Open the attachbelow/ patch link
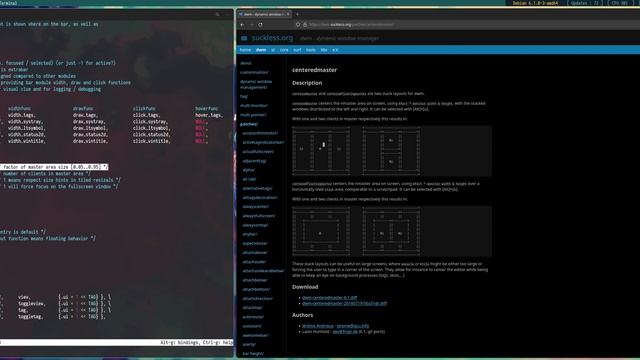This screenshot has height=360, width=640. click(255, 280)
